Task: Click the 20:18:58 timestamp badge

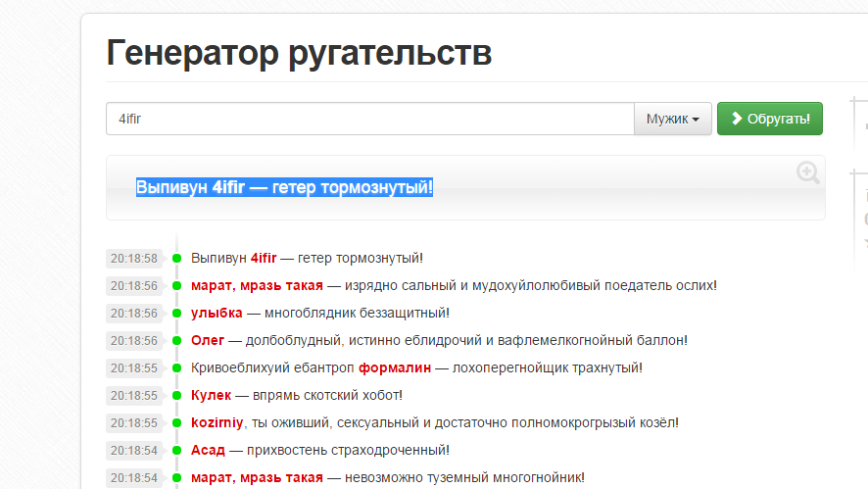Action: pos(133,259)
